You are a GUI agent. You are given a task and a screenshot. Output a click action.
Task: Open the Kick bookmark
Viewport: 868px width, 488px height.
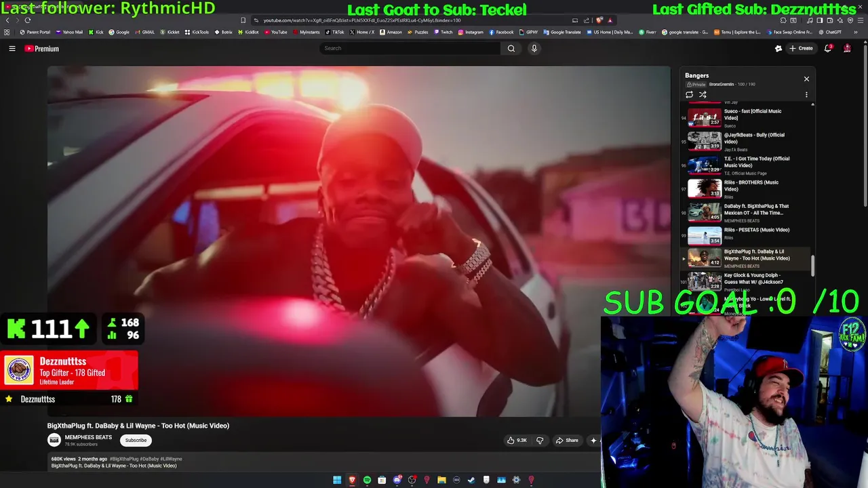[x=96, y=32]
